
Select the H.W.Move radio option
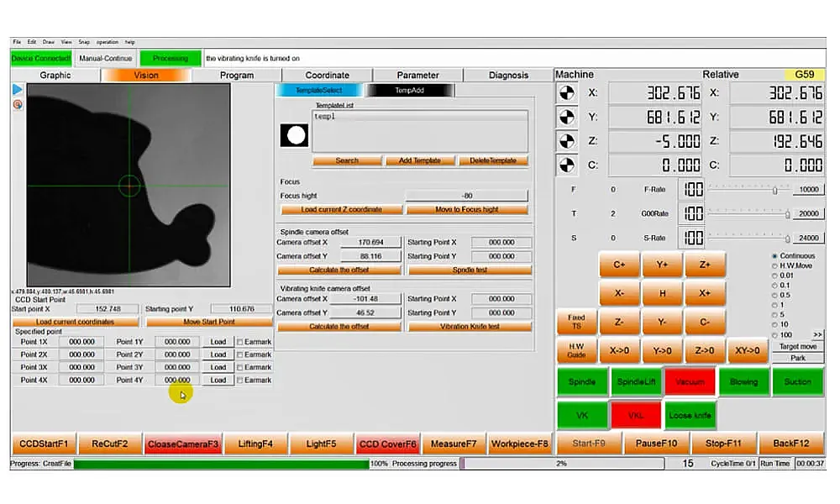click(x=774, y=265)
